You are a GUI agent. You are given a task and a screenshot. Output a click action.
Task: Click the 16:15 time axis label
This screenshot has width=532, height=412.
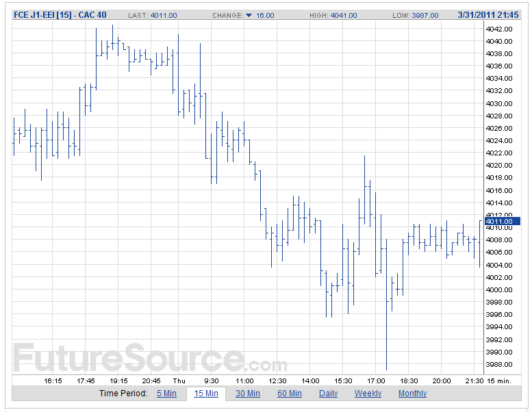pyautogui.click(x=53, y=381)
